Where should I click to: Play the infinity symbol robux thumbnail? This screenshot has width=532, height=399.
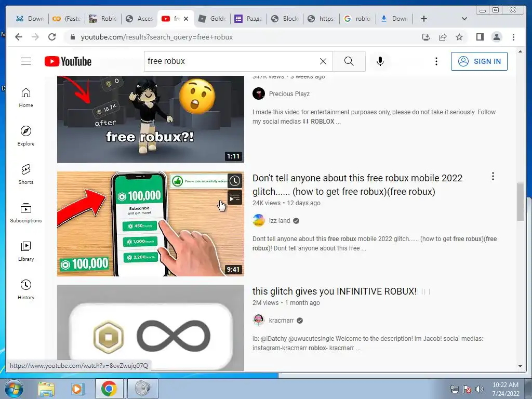[x=151, y=328]
